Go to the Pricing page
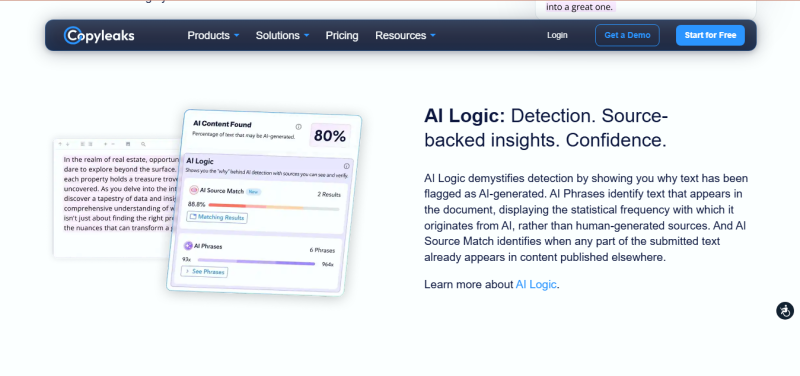 point(342,35)
